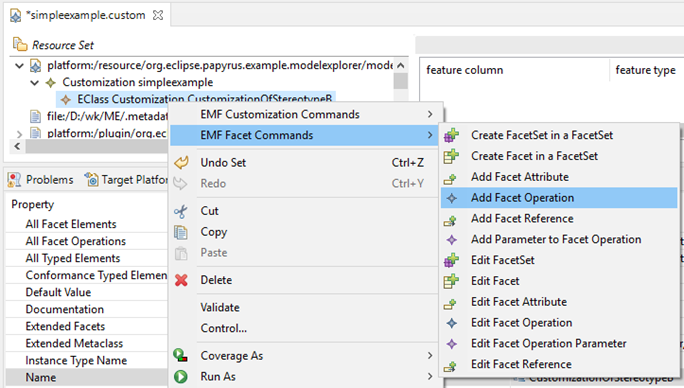Image resolution: width=684 pixels, height=388 pixels.
Task: Click the purple Add Parameter to Facet Operation icon
Action: pos(451,240)
